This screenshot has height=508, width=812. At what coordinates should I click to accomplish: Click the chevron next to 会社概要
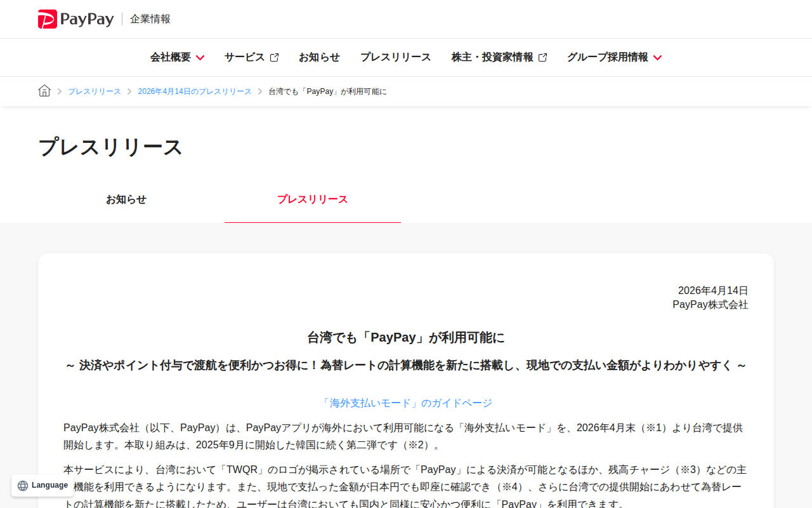(x=200, y=58)
